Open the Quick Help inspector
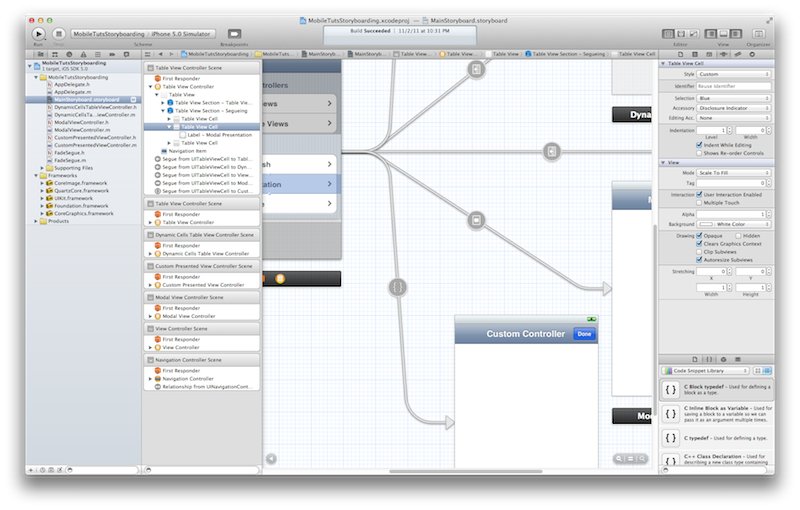The height and width of the screenshot is (510, 800). [695, 54]
